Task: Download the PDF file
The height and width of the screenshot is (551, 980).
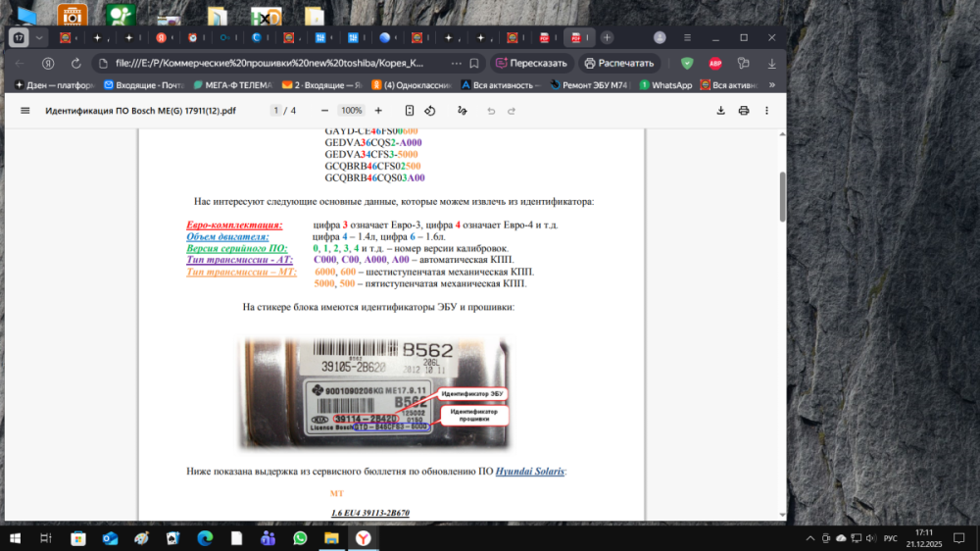Action: (720, 111)
